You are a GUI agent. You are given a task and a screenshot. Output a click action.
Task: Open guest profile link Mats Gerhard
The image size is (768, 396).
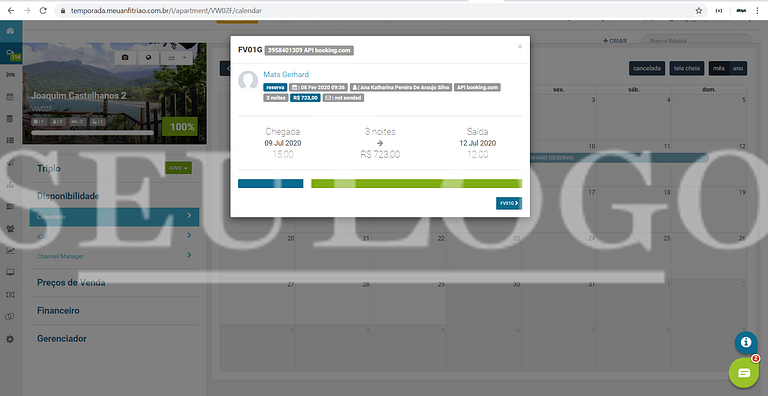coord(286,74)
